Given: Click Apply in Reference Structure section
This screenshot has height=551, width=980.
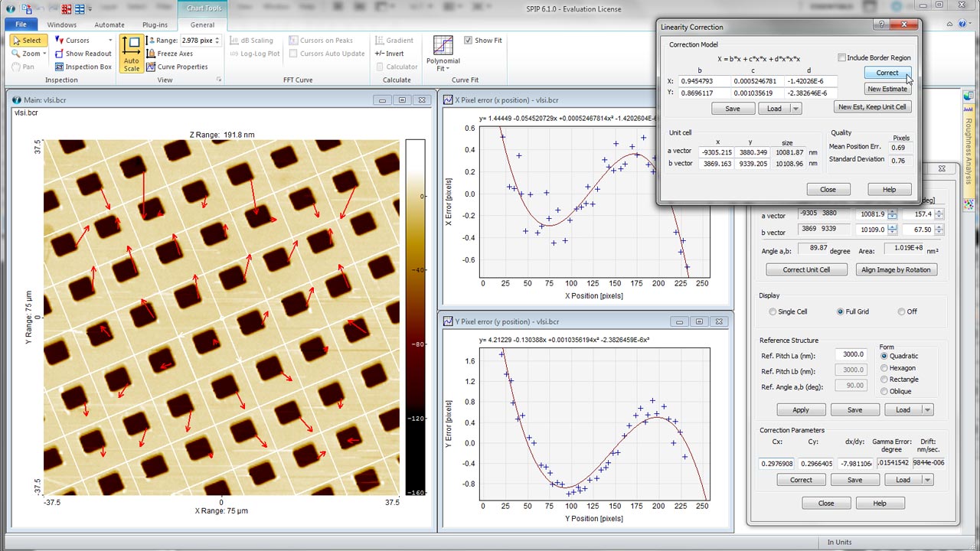Looking at the screenshot, I should coord(801,409).
